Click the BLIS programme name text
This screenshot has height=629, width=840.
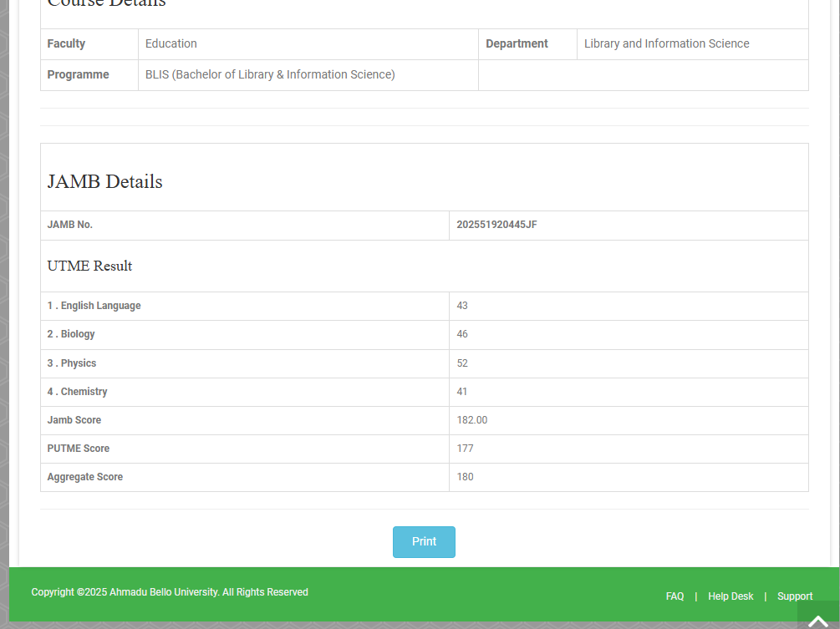(270, 74)
